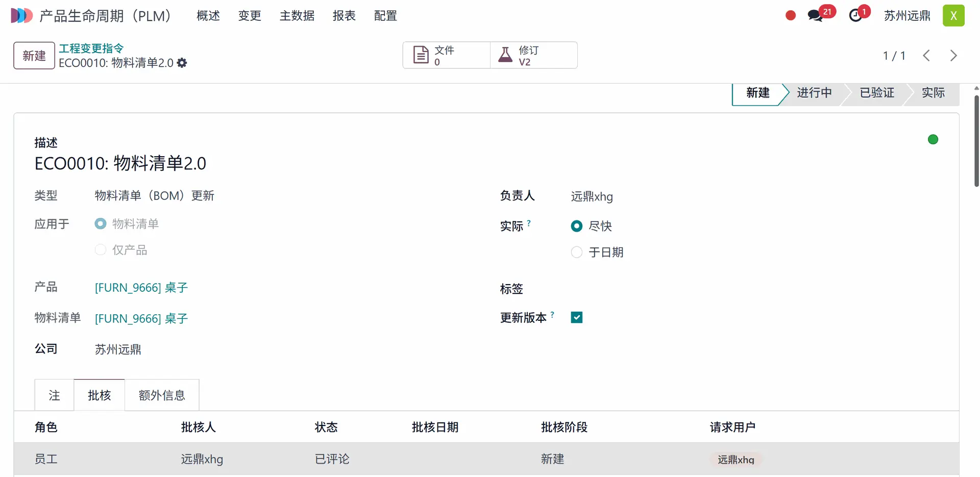This screenshot has width=980, height=477.
Task: Switch to the 注 tab
Action: [x=54, y=395]
